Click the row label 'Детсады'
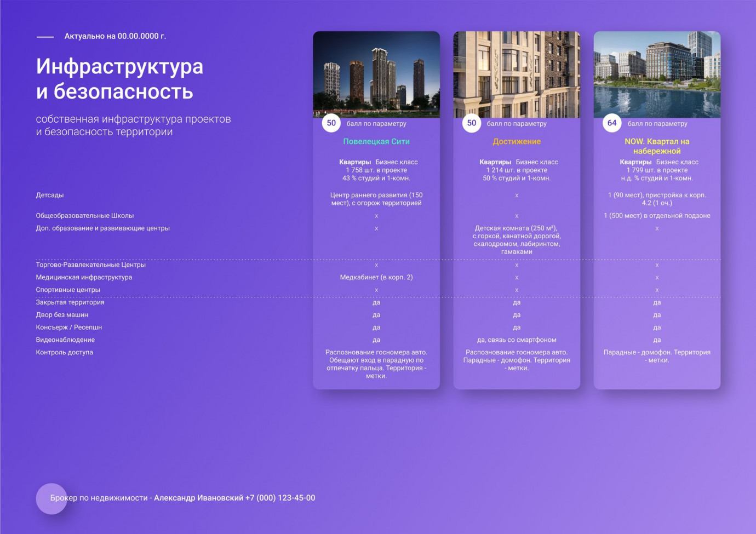Screen dimensions: 756x534 click(x=50, y=195)
